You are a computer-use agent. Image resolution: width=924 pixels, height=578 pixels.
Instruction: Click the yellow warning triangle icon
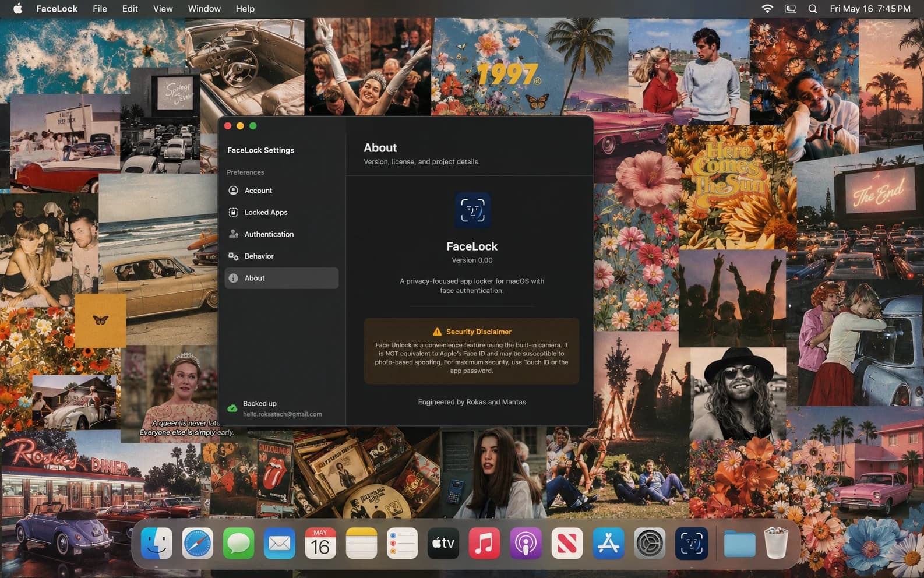(x=437, y=332)
